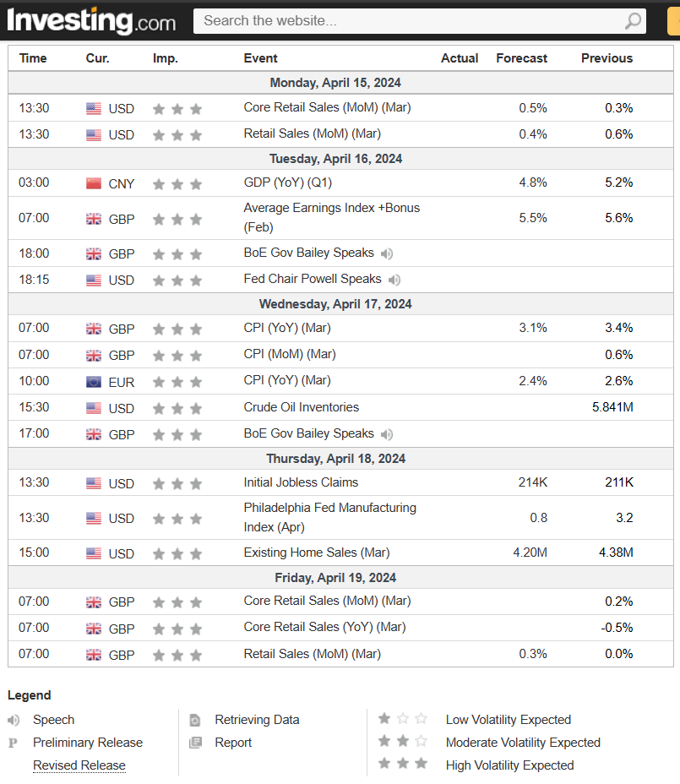The height and width of the screenshot is (784, 680).
Task: Click the Revised Release legend link
Action: click(79, 765)
